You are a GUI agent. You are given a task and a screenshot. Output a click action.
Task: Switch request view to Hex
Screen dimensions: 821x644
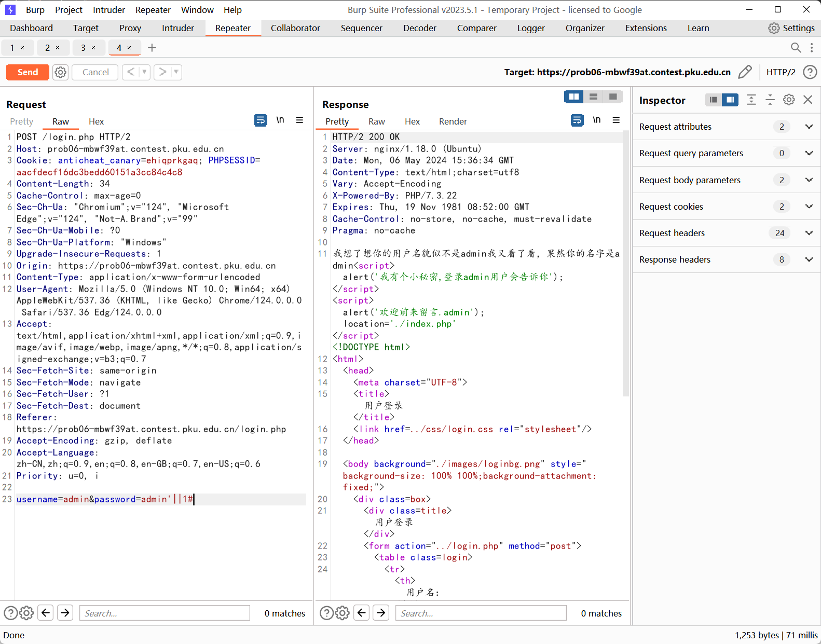click(x=96, y=121)
